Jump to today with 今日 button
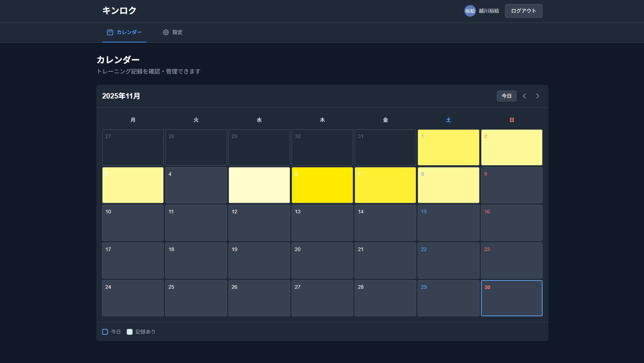This screenshot has height=363, width=644. click(x=506, y=96)
